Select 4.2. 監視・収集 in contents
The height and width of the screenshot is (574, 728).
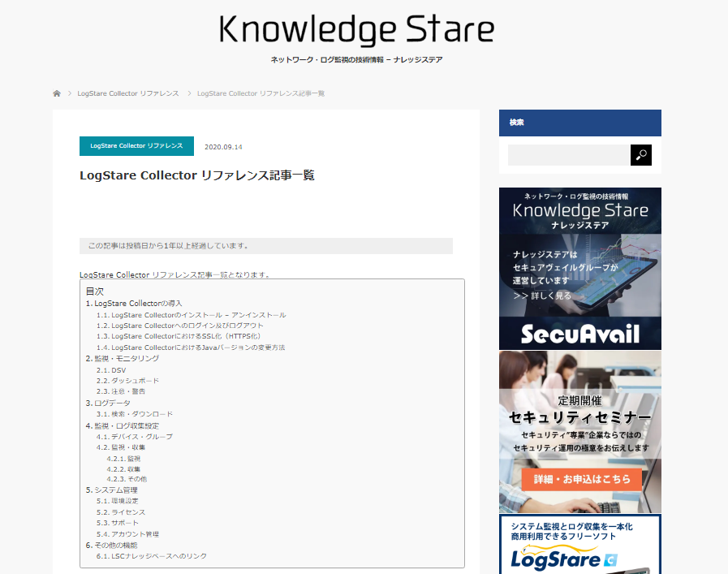click(x=121, y=447)
